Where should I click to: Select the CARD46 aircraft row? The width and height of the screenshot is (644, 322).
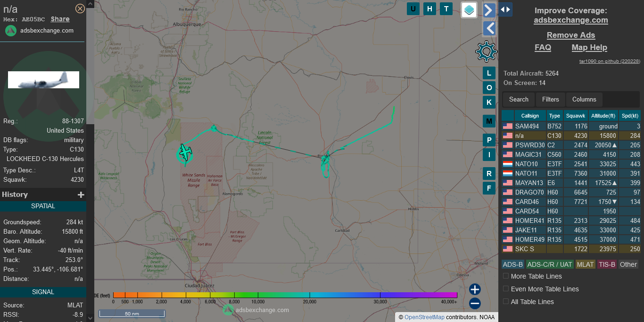571,202
